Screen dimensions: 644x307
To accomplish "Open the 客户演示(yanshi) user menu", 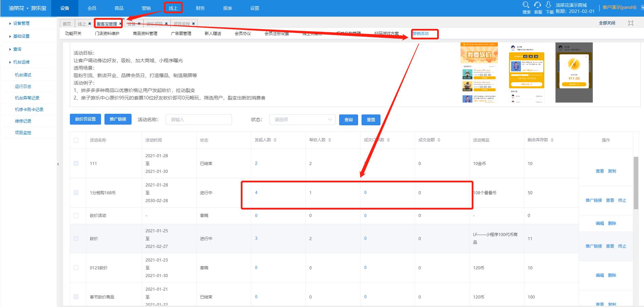I will 619,7.
